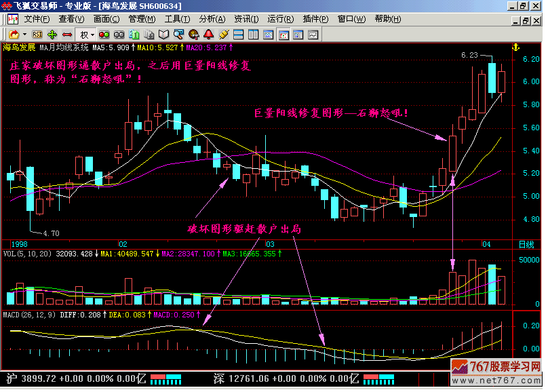Click the red horizontal double-arrow icon
Image resolution: width=548 pixels, height=392 pixels.
coord(67,34)
